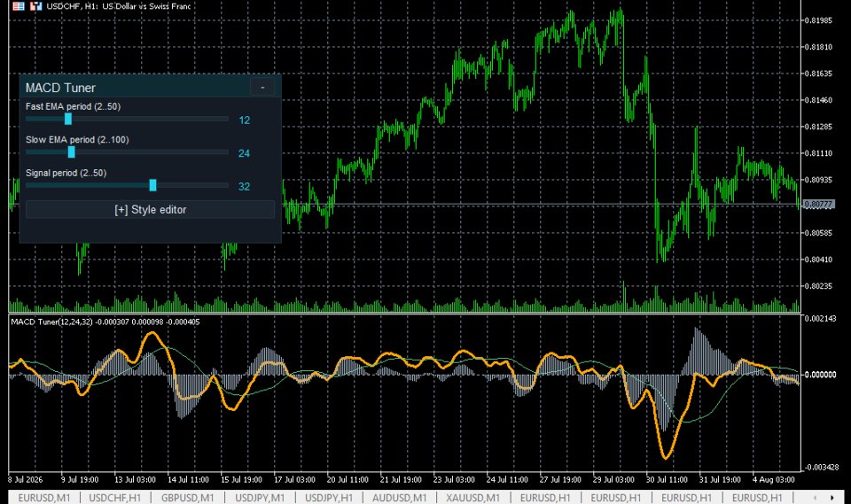Switch to the USDJPY,H1 chart tab

point(329,498)
